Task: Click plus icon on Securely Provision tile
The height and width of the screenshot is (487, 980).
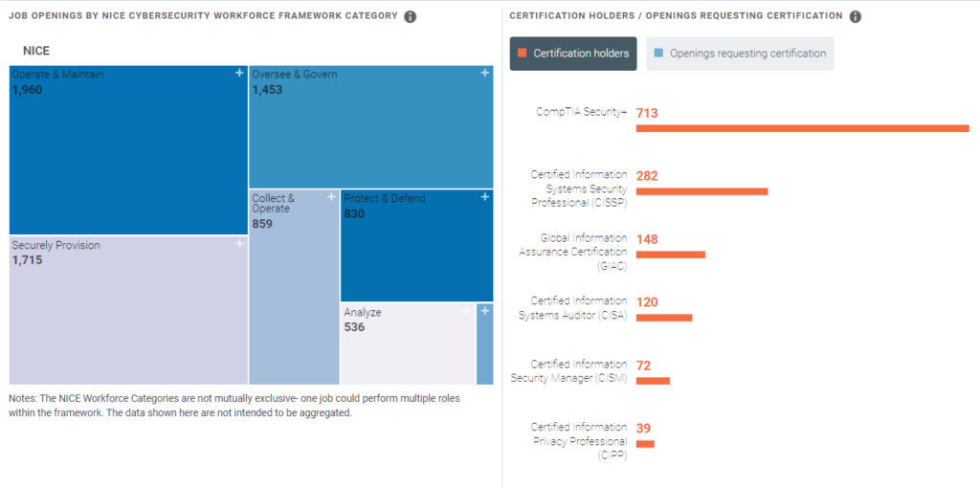Action: pos(240,244)
